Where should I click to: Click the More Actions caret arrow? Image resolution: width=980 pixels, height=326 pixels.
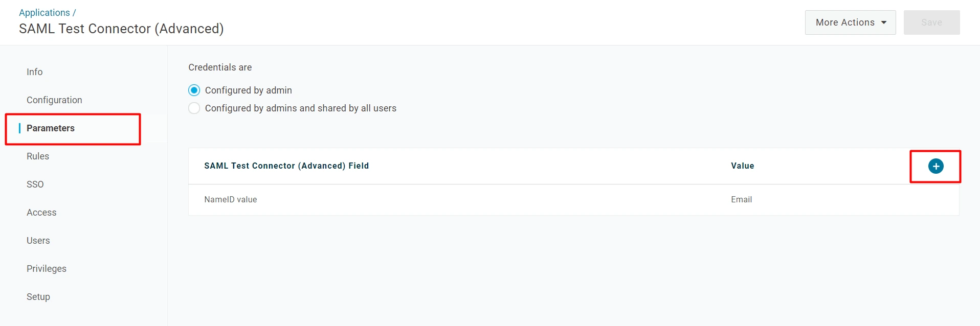(884, 22)
